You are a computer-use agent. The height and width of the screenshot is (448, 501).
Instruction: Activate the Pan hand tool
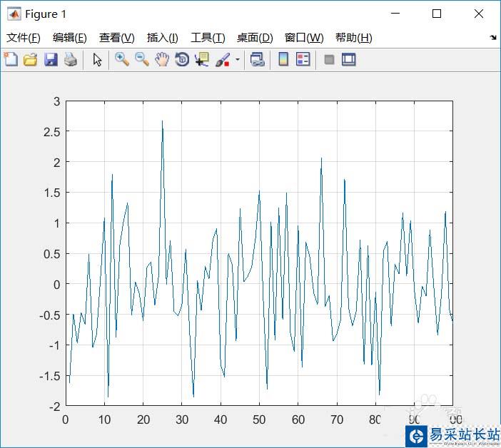[162, 60]
